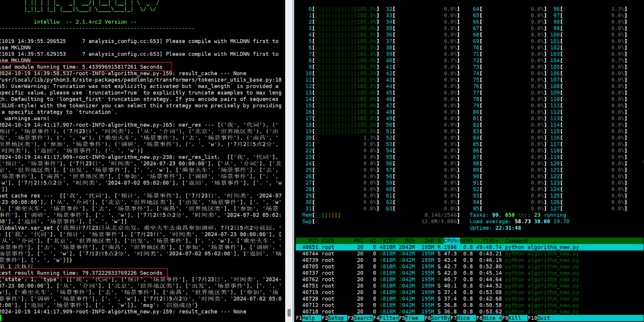
Task: Click the PID column header
Action: (x=313, y=241)
